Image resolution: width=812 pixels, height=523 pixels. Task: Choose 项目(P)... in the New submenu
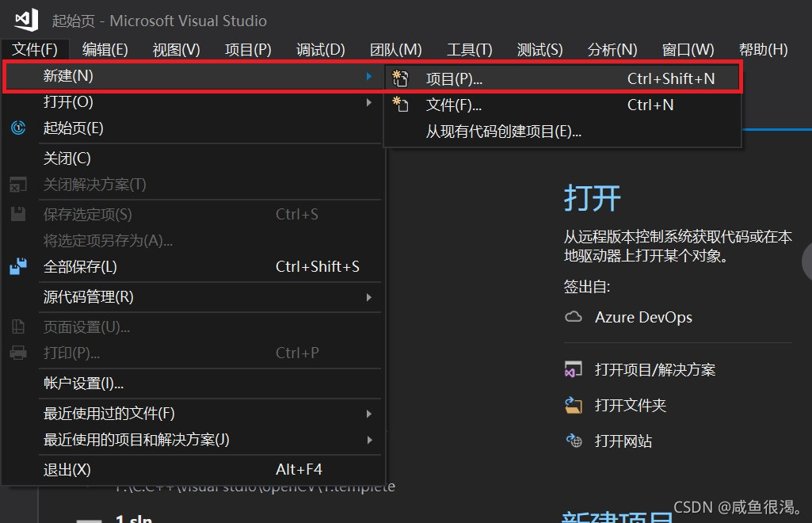(x=563, y=78)
